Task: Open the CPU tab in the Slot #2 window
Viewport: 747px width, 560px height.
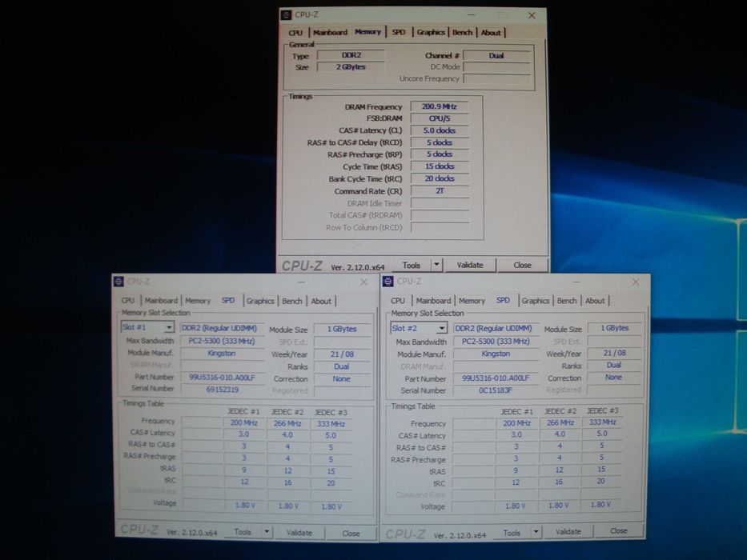Action: 398,301
